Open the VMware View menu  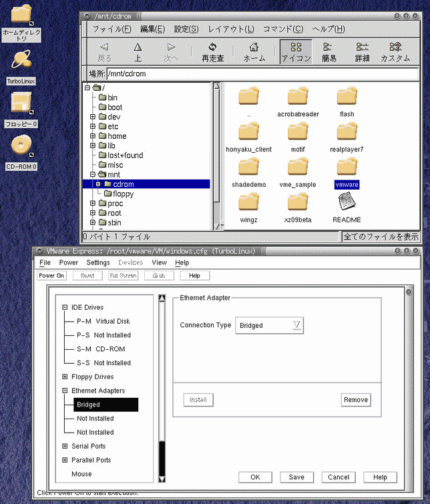tap(159, 262)
